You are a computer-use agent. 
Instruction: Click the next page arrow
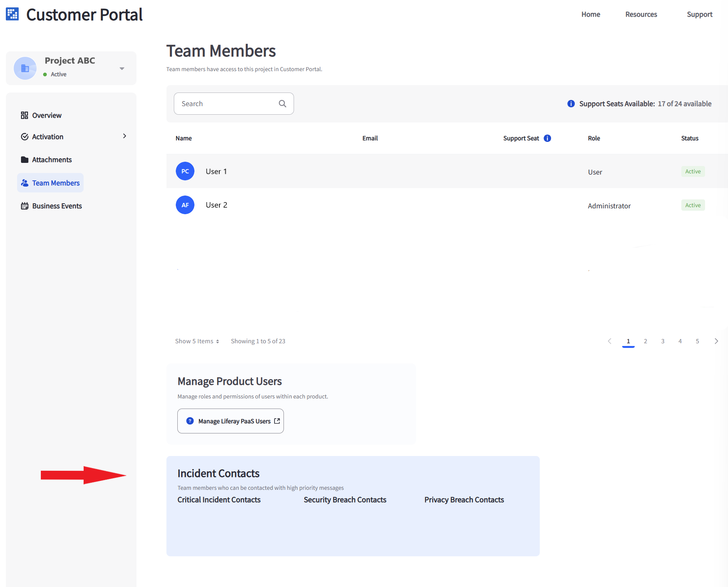(x=716, y=341)
